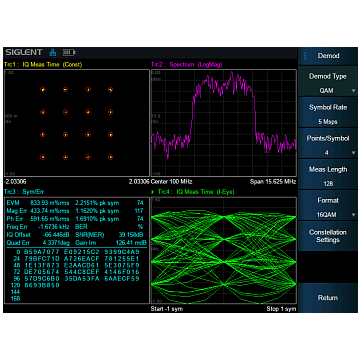Click the Demod menu header
This screenshot has width=360, height=360.
click(328, 56)
